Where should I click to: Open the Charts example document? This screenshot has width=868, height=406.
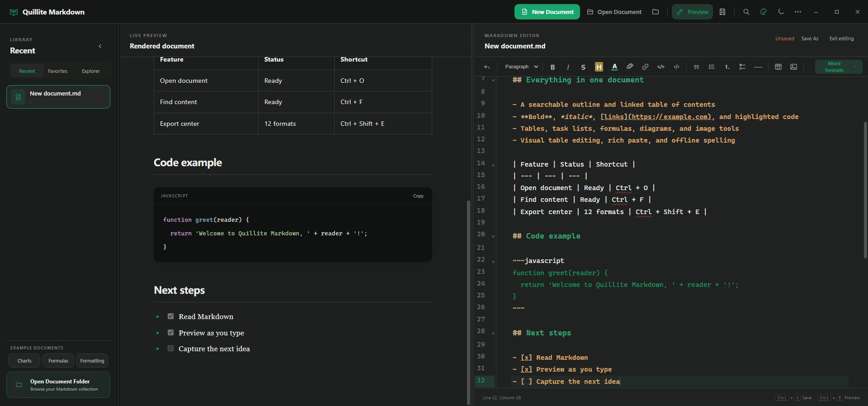coord(24,361)
